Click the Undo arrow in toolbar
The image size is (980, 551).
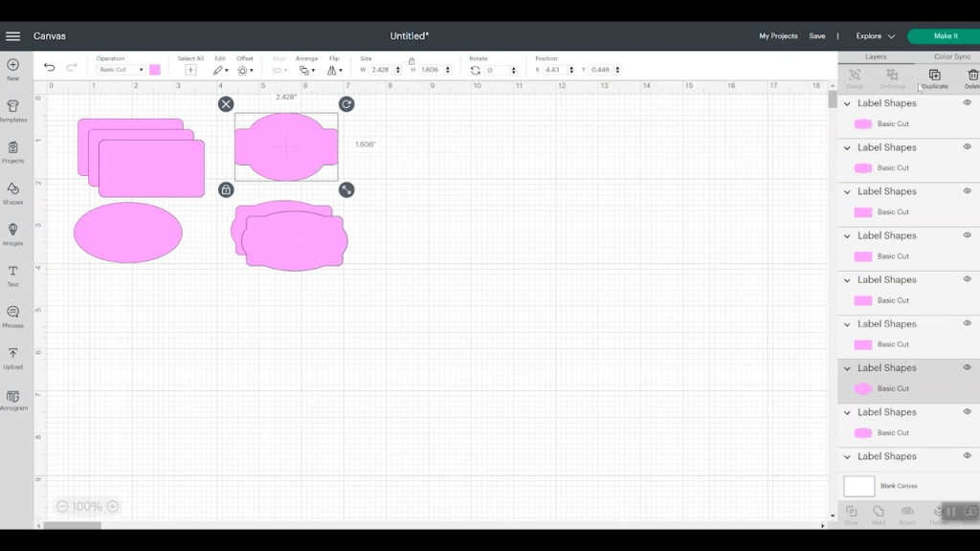50,68
